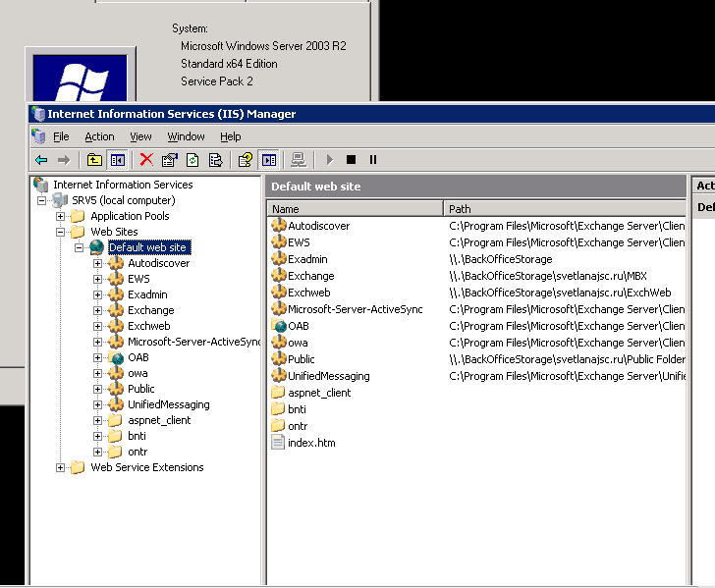
Task: Select Exchange row in the list
Action: pyautogui.click(x=476, y=276)
